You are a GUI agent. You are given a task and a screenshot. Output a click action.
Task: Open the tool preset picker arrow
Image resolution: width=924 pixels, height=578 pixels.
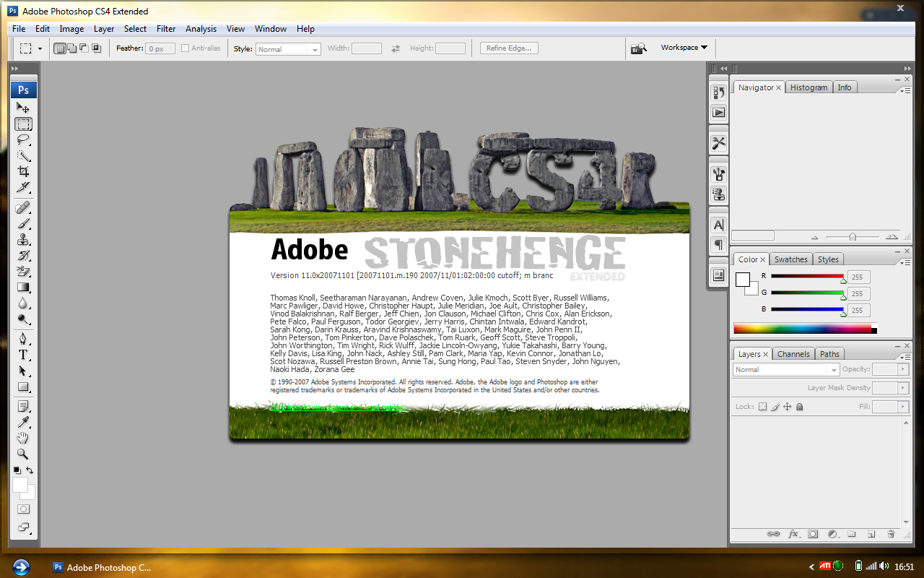point(40,48)
